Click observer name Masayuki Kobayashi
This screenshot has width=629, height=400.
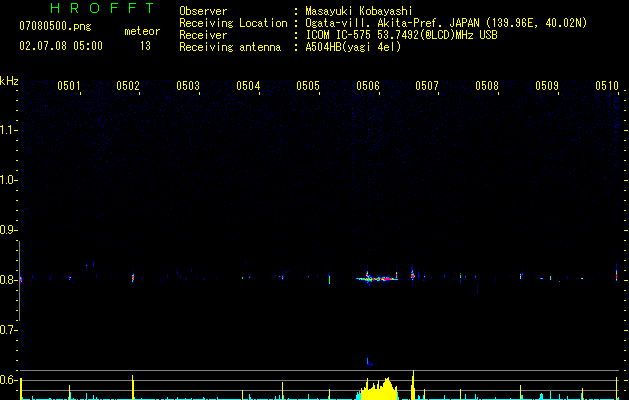click(x=358, y=11)
